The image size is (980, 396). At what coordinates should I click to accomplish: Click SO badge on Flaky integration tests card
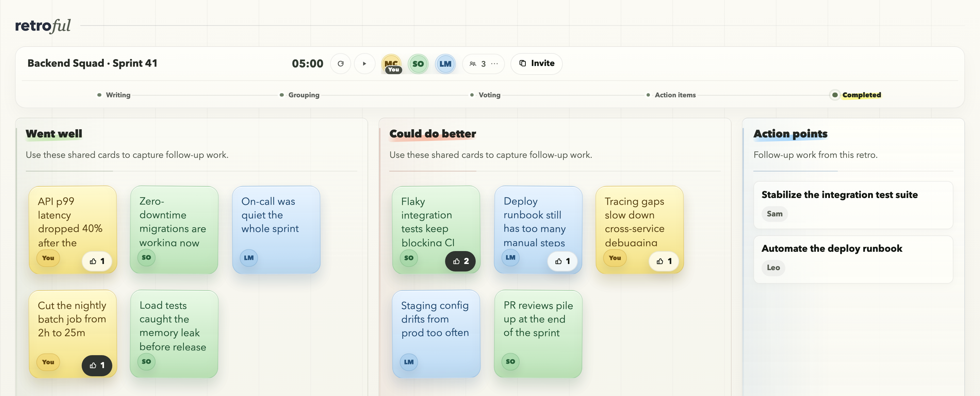409,258
